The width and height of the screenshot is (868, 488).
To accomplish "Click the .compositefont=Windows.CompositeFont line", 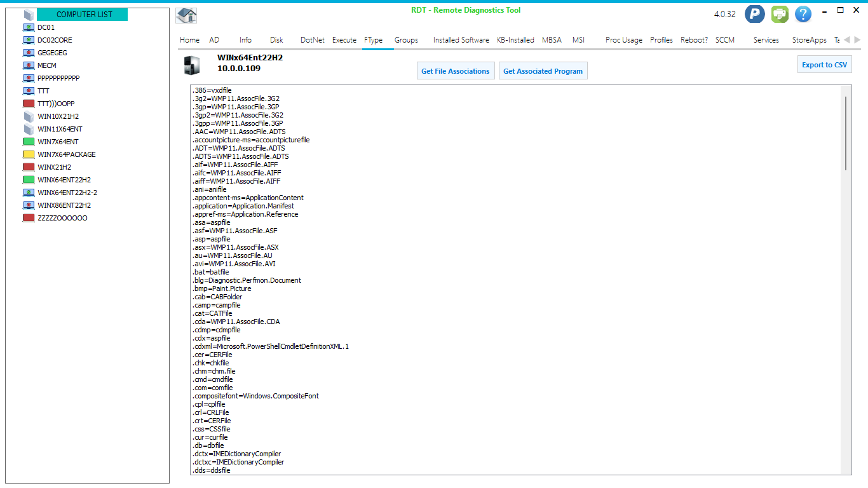I will point(255,396).
